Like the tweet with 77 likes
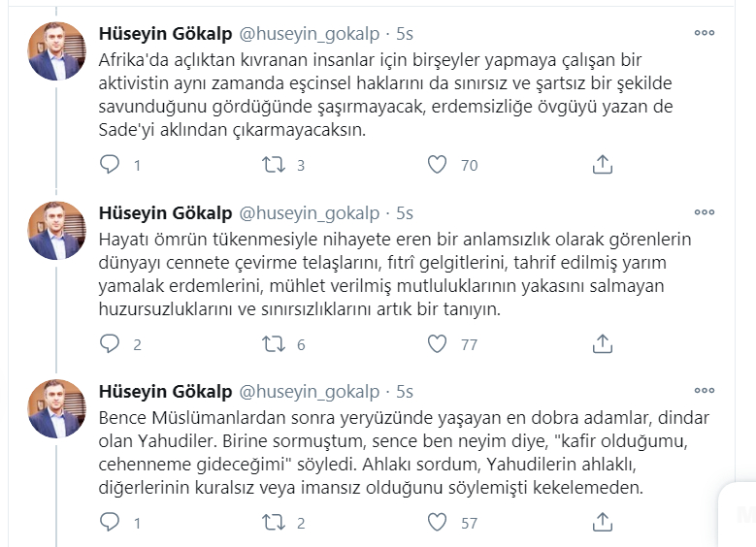This screenshot has height=547, width=756. [x=438, y=343]
